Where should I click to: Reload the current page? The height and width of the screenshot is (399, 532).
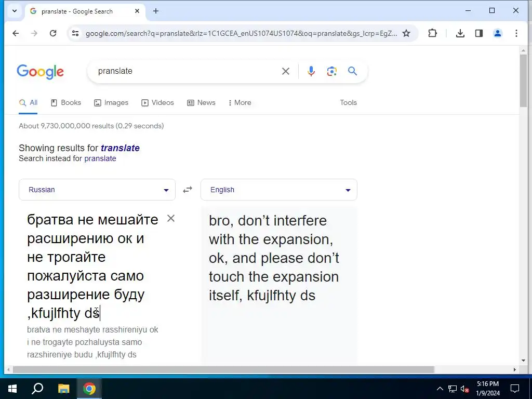[53, 33]
